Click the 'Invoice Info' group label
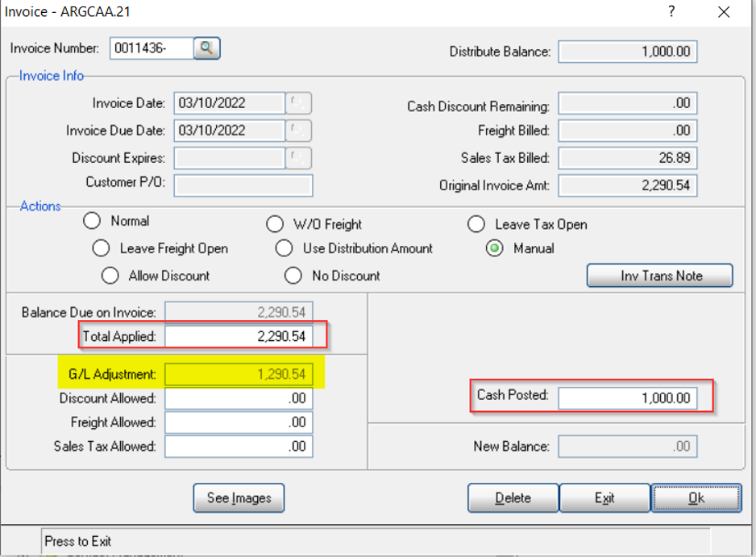 point(52,77)
